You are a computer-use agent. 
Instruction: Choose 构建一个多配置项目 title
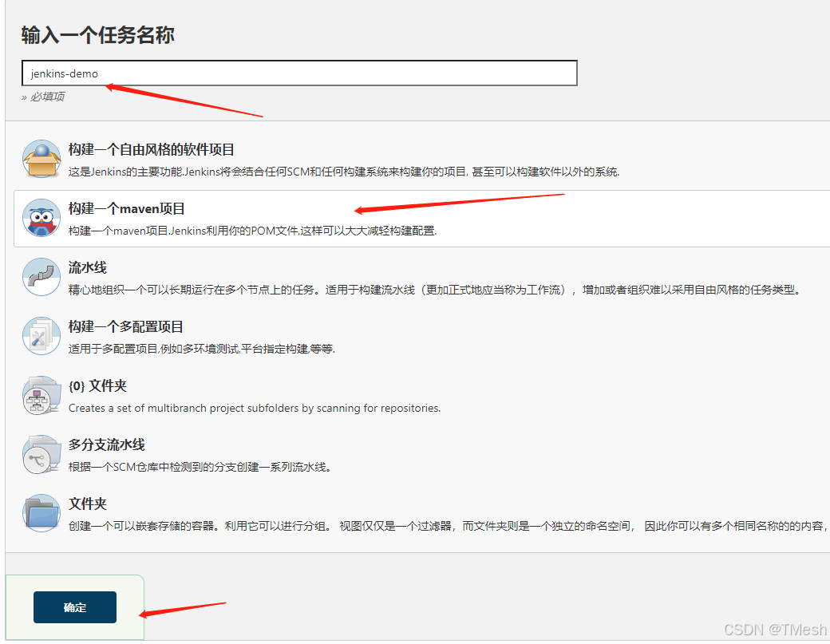click(x=126, y=327)
